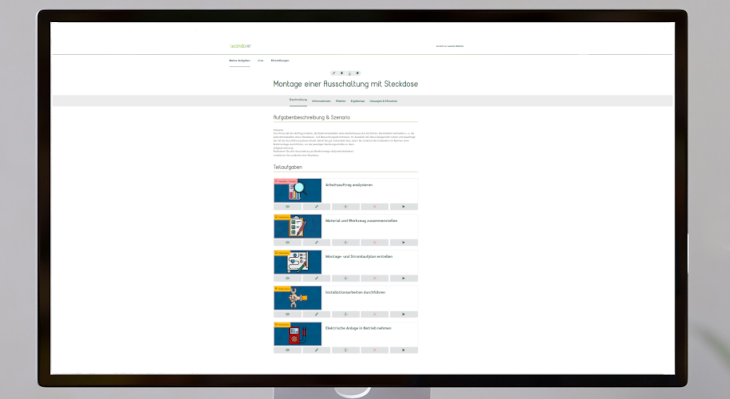Edit Montage- und Stromlaufplan erstellen via pencil icon

pyautogui.click(x=317, y=278)
